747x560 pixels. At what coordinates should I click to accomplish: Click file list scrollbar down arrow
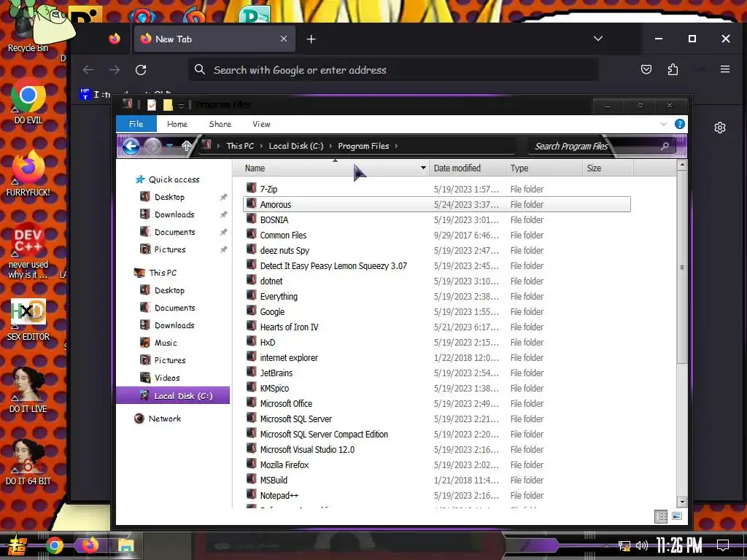click(x=682, y=502)
